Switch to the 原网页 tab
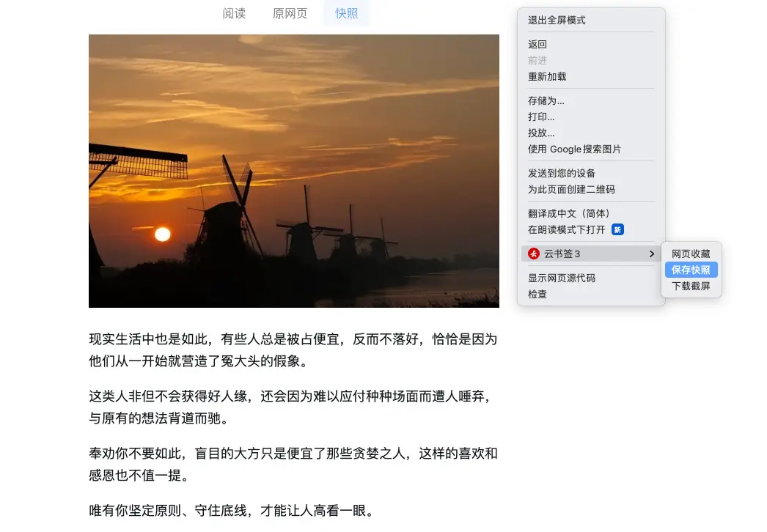Viewport: 767px width, 532px height. pyautogui.click(x=290, y=13)
